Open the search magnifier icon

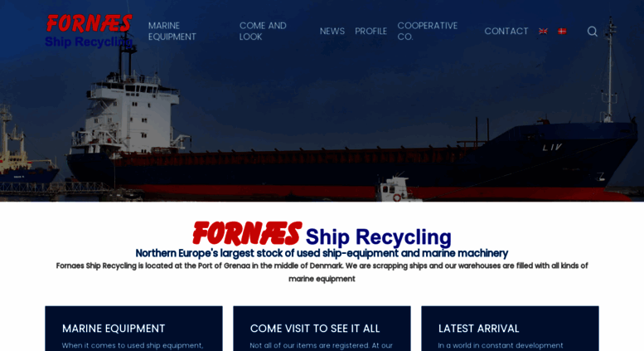(592, 32)
